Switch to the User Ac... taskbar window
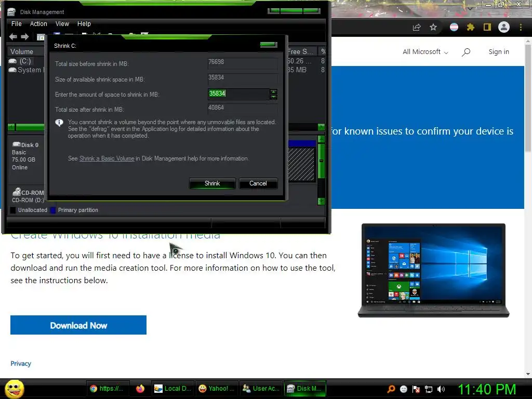The height and width of the screenshot is (399, 532). coord(261,389)
